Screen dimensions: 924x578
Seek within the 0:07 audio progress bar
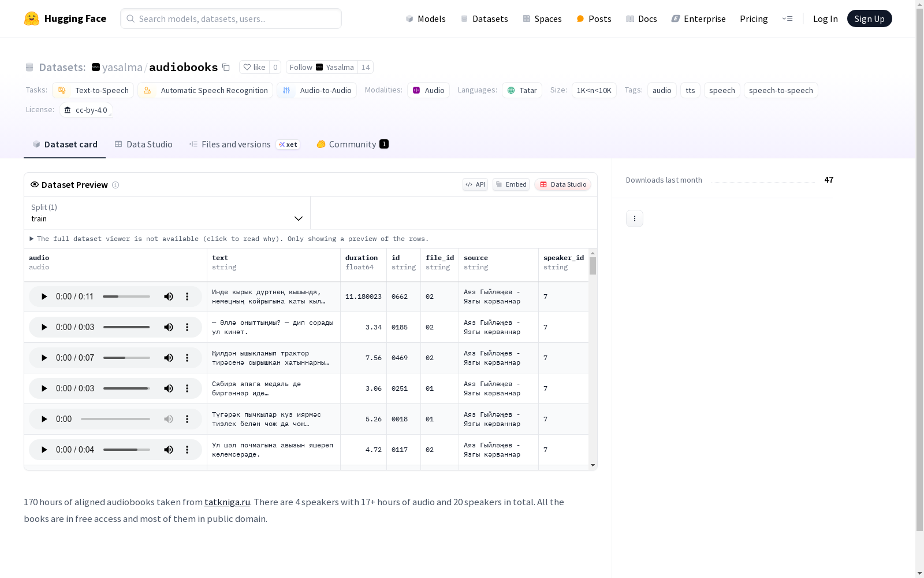coord(126,358)
